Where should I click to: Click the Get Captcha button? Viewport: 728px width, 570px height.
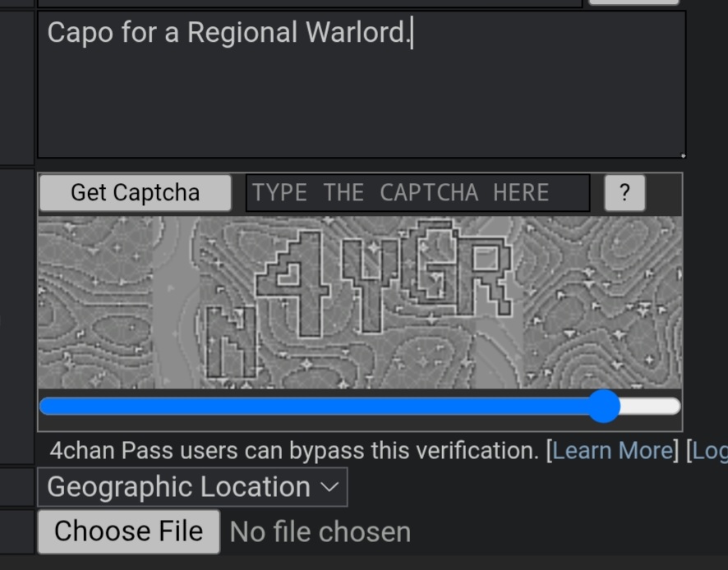(136, 193)
